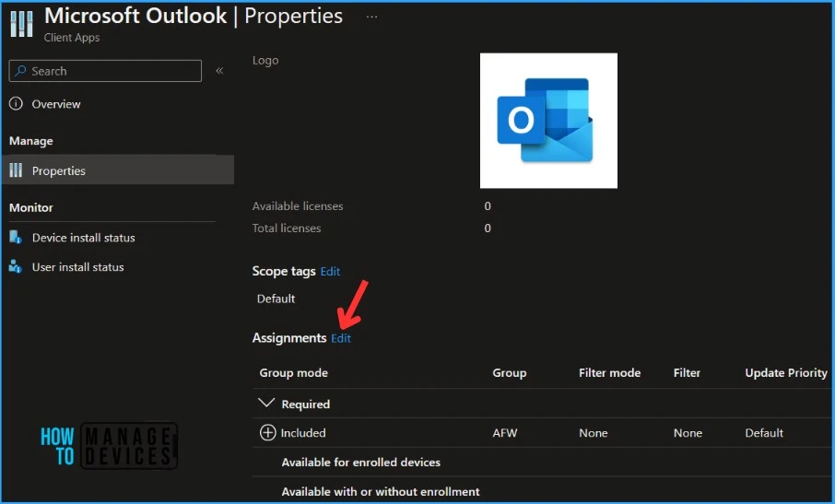Click the Filter column header
Viewport: 835px width, 504px height.
[687, 372]
